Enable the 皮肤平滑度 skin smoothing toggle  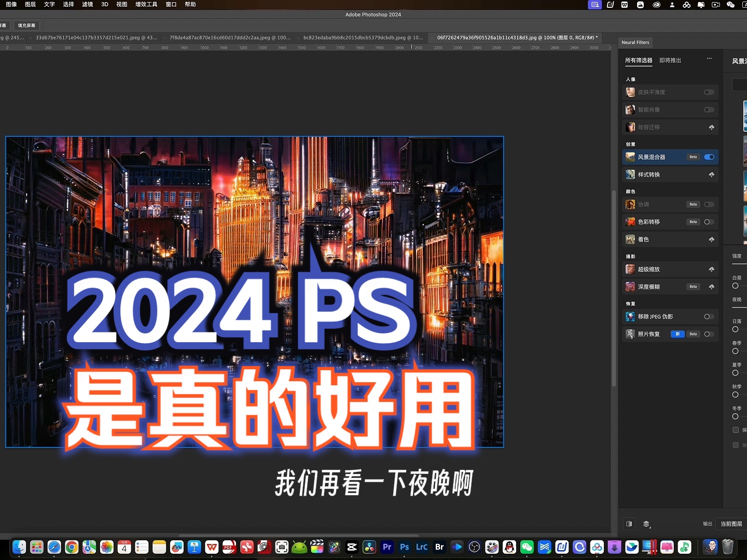point(709,92)
